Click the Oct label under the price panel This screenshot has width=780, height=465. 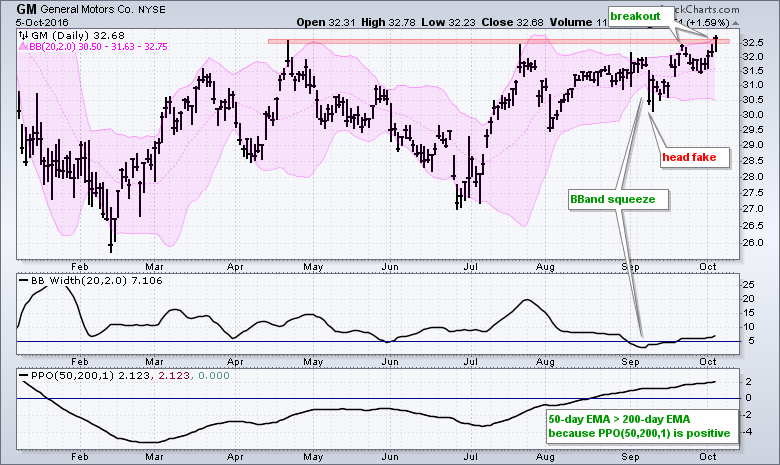708,267
